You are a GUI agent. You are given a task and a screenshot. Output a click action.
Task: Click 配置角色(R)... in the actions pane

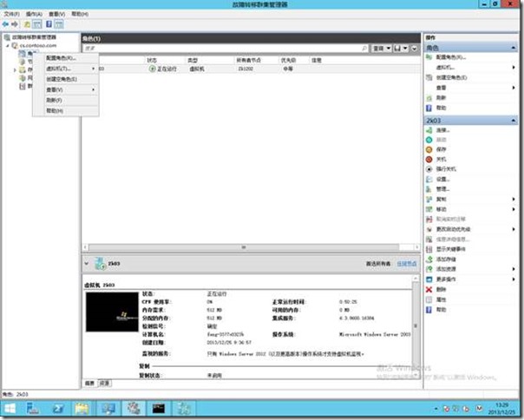pos(451,57)
